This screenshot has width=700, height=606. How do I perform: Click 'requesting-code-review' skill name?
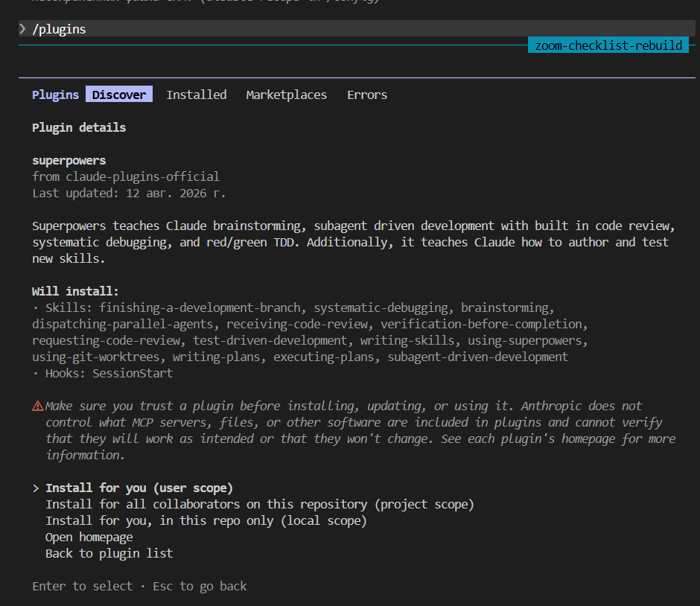[106, 341]
